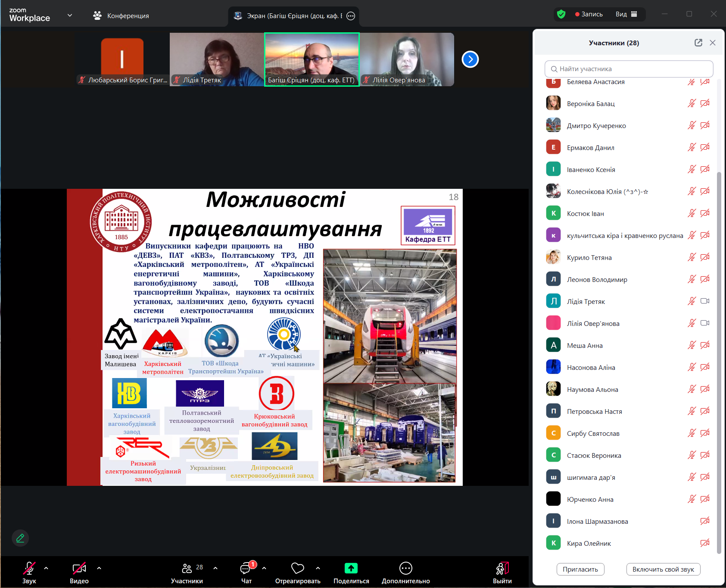This screenshot has height=588, width=726.
Task: Show next video thumbnails with blue arrow
Action: tap(470, 59)
